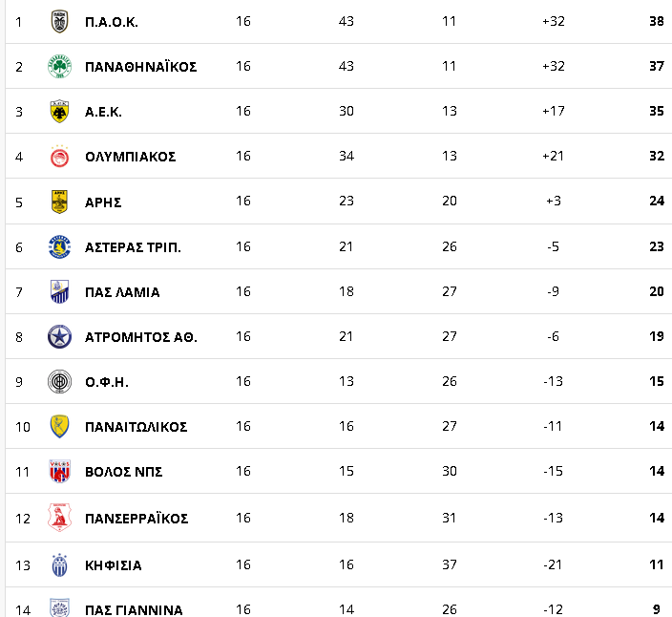Screen dimensions: 672x617
Task: Click the Ατρόμητος Αθ. blue star logo
Action: [x=59, y=336]
